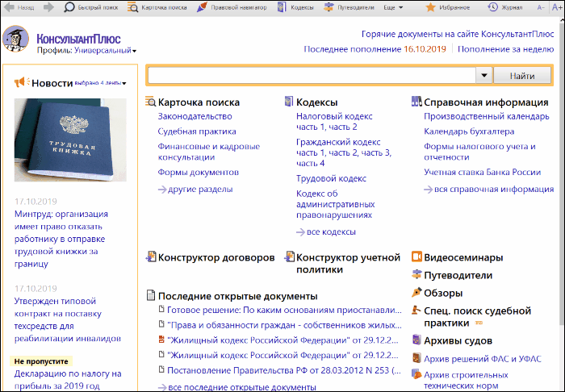Decrease font size with A- icon

[x=541, y=7]
